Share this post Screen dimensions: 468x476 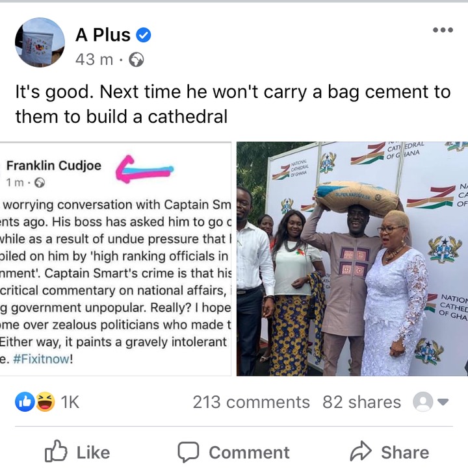coord(390,453)
